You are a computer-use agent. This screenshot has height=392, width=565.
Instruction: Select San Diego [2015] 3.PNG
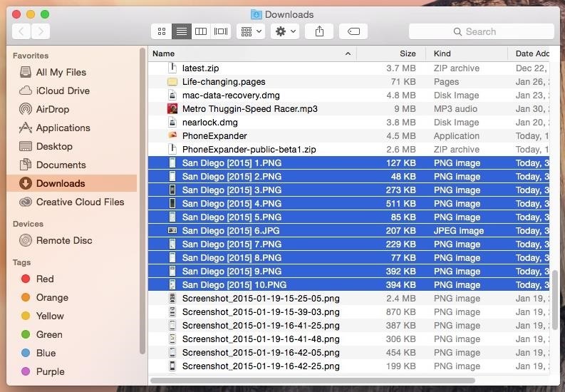tap(349, 190)
